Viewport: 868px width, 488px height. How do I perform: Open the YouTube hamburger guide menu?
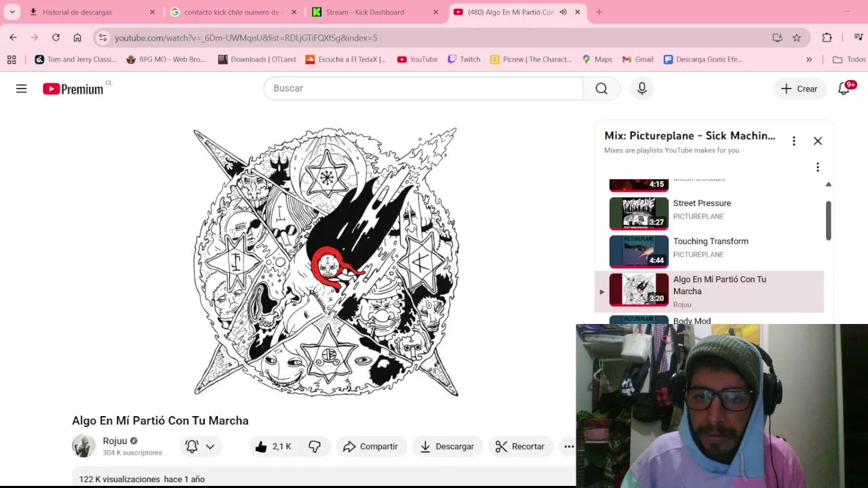(x=22, y=89)
